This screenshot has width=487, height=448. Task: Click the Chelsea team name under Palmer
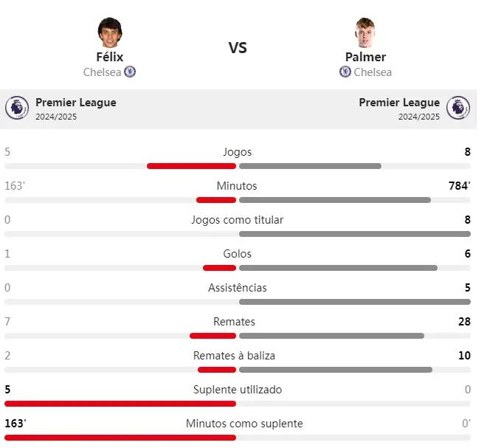click(373, 72)
